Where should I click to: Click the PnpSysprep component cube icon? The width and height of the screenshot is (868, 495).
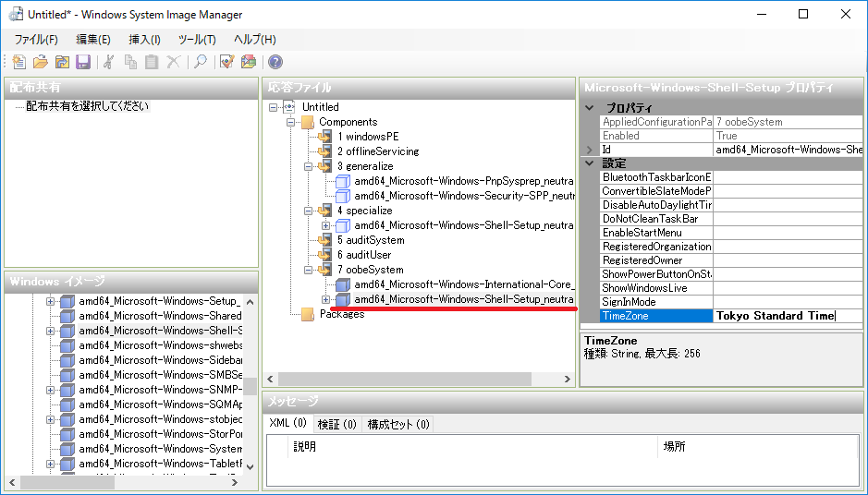tap(343, 181)
